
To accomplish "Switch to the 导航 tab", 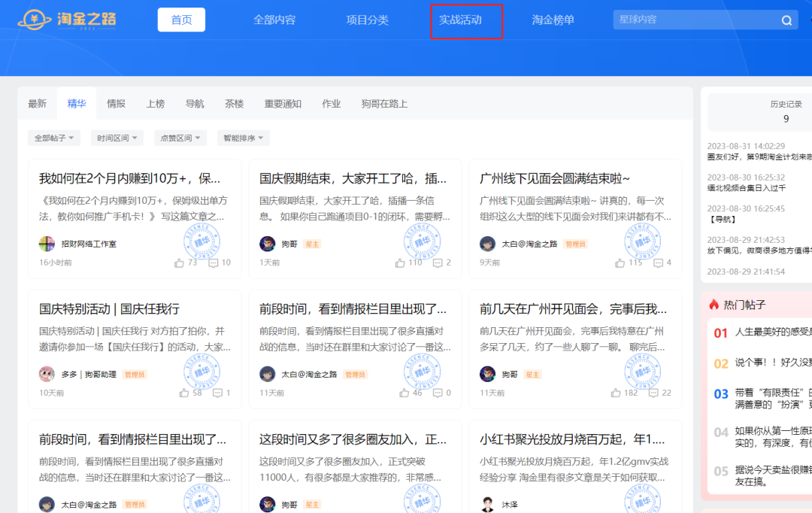I will [195, 104].
